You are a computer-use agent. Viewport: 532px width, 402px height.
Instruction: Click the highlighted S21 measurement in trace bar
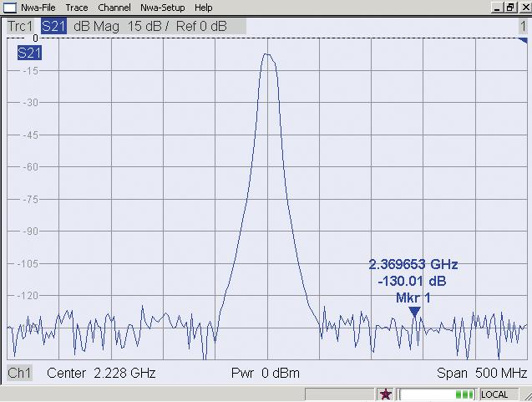click(x=53, y=26)
